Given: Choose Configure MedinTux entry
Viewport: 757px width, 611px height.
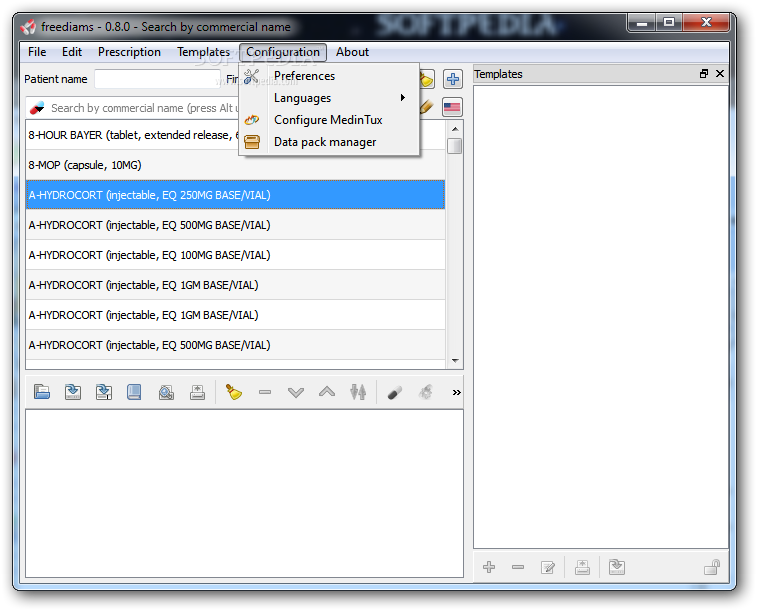Looking at the screenshot, I should click(x=329, y=120).
